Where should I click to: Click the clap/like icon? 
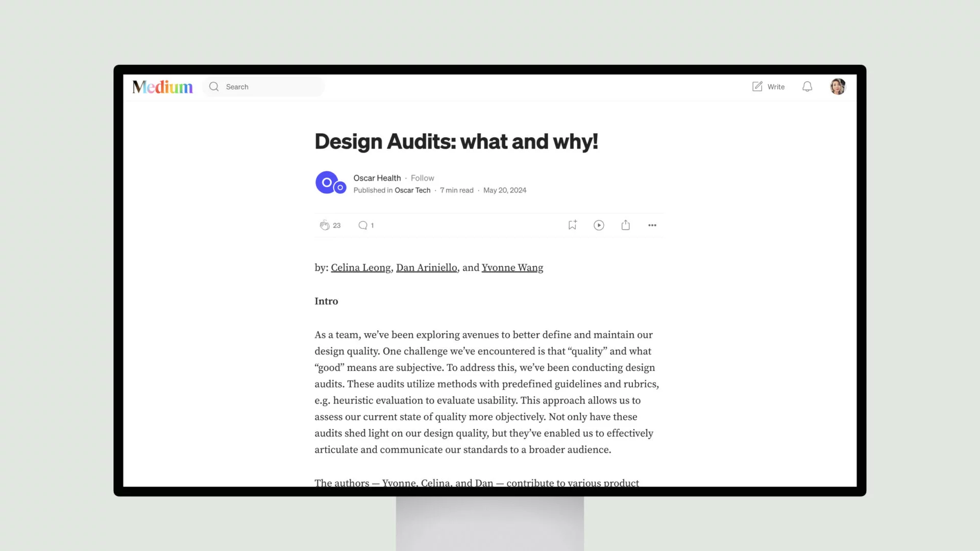pos(324,224)
